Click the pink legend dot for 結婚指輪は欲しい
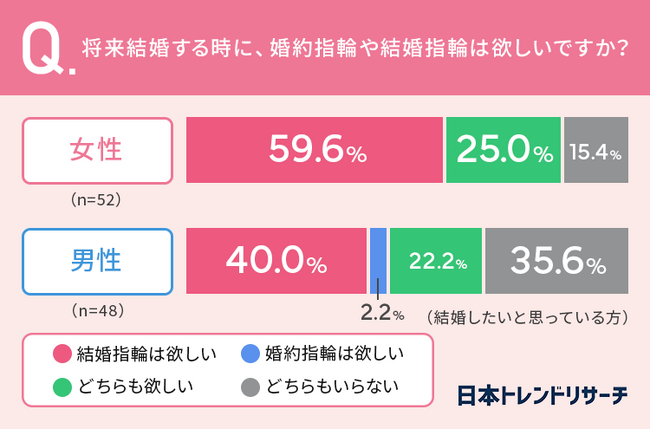 click(61, 353)
